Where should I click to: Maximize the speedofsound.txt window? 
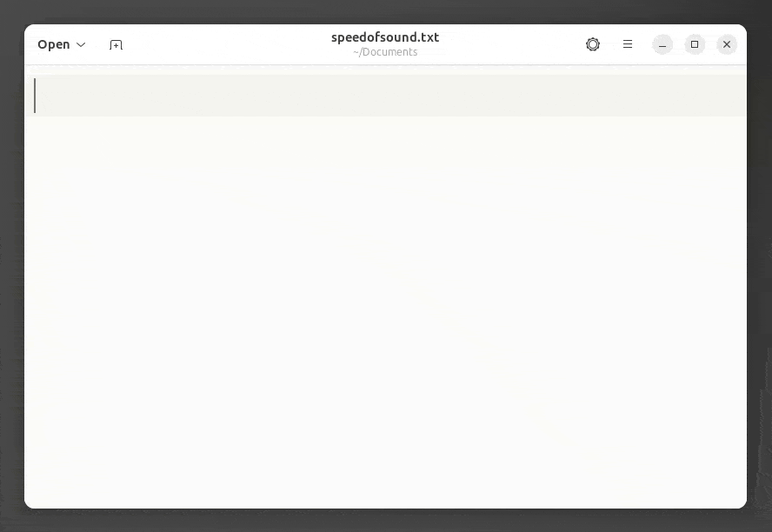(x=695, y=45)
